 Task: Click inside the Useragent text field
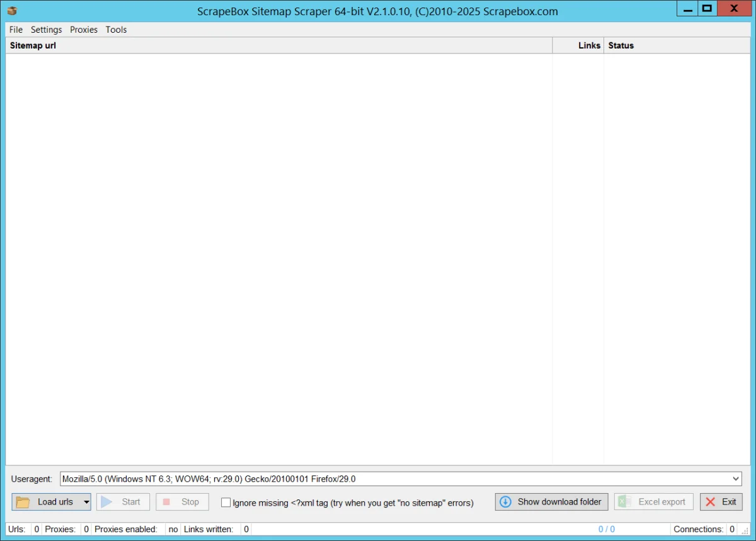point(378,479)
